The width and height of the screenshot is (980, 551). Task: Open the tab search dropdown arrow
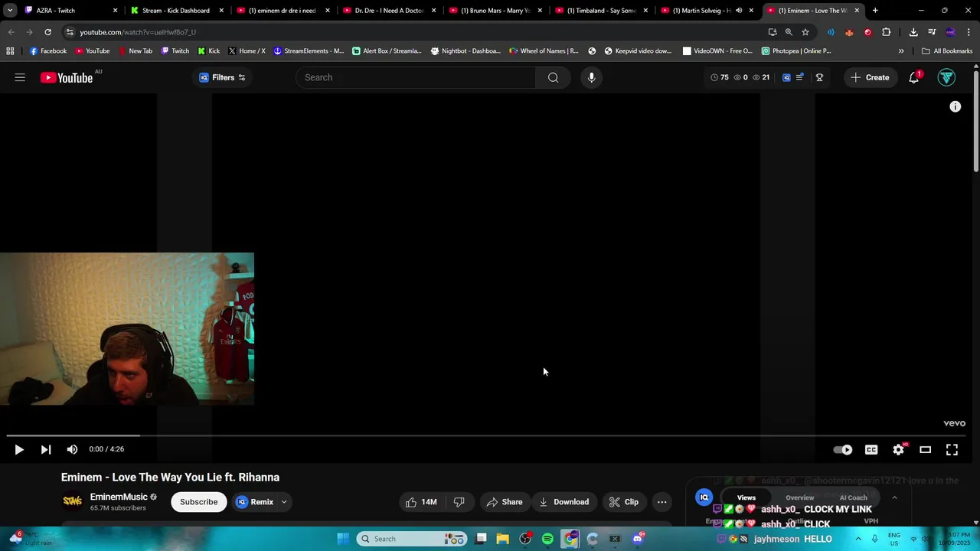point(10,11)
